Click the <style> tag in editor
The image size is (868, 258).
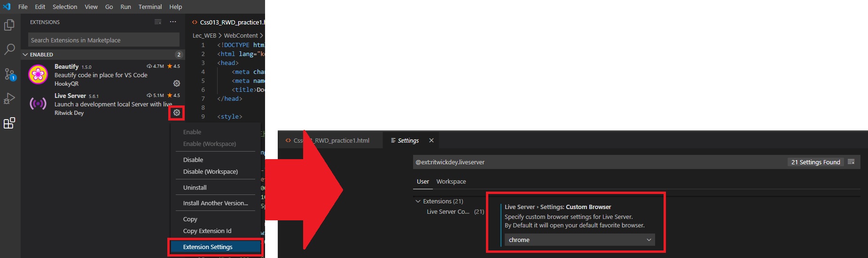click(230, 116)
